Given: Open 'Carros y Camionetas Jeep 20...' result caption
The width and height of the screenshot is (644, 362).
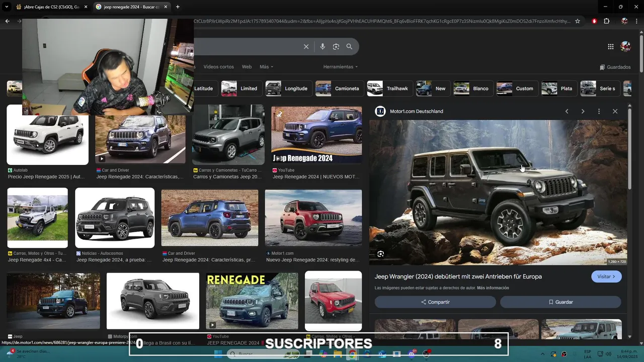Looking at the screenshot, I should tap(227, 177).
